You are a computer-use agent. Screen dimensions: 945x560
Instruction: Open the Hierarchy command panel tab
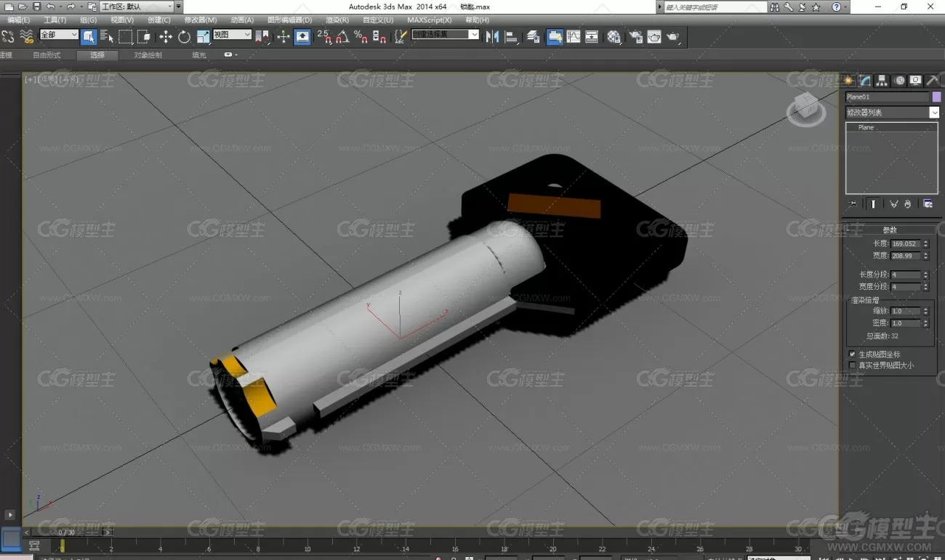882,81
